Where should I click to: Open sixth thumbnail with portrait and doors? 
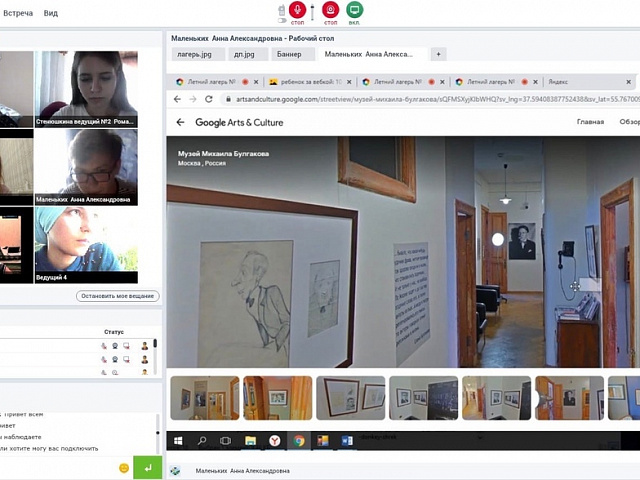pyautogui.click(x=569, y=398)
